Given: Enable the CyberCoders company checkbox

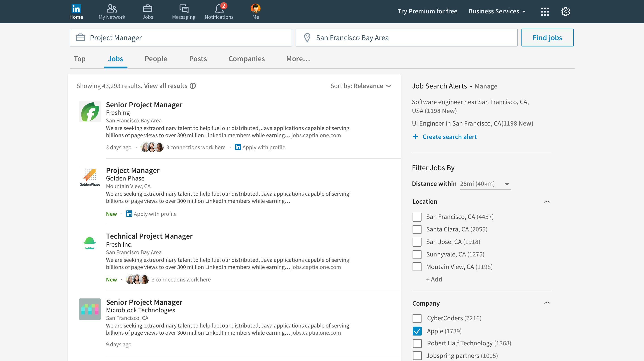Looking at the screenshot, I should tap(417, 318).
